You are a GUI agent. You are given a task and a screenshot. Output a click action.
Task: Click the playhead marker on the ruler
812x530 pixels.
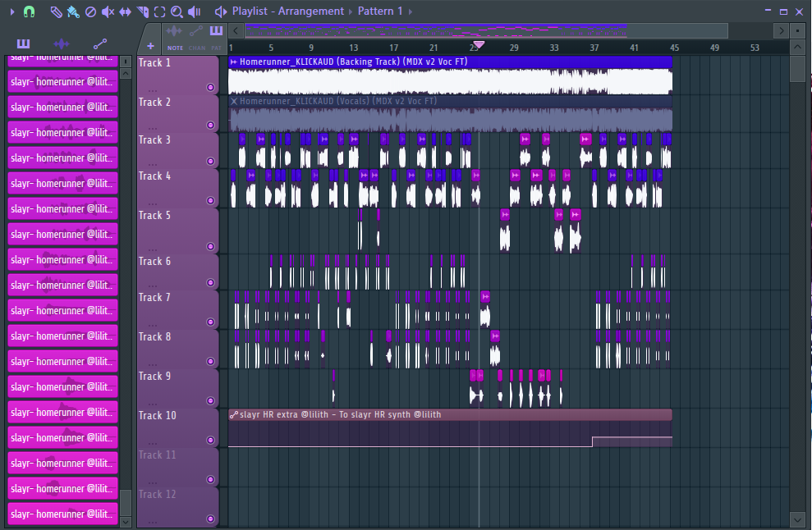point(479,45)
